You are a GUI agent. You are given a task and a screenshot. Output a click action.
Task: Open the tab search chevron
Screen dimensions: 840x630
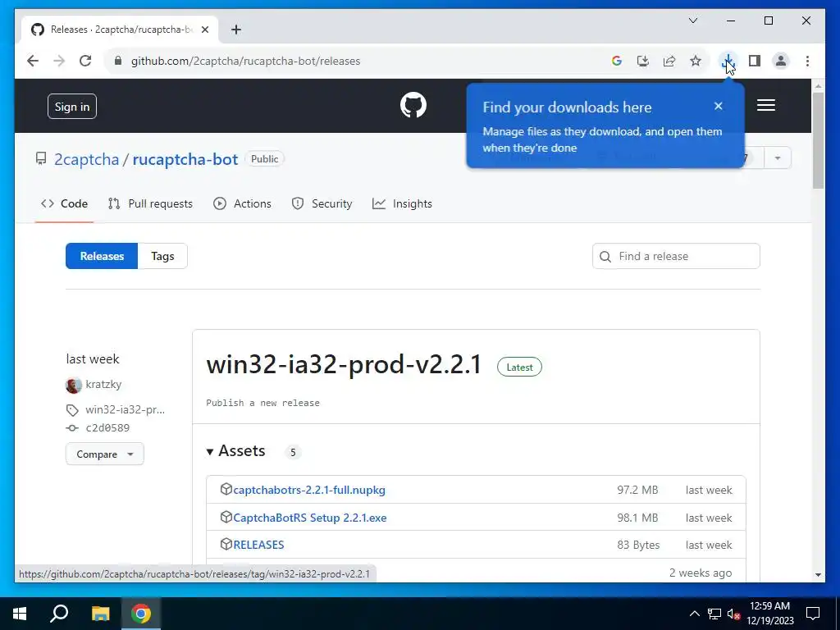693,21
